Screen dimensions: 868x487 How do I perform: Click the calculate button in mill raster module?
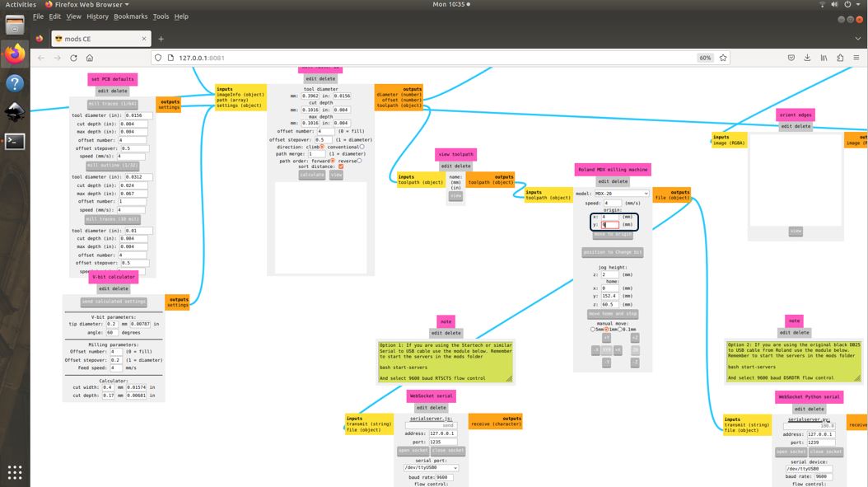pos(312,175)
